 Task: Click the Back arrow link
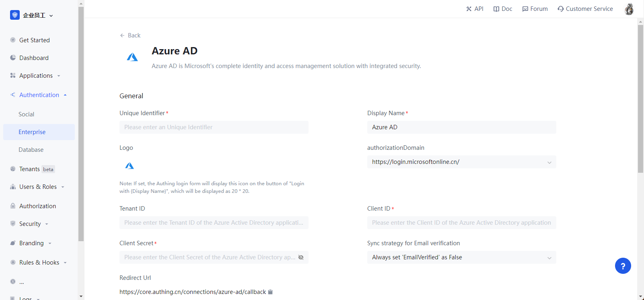[x=130, y=35]
